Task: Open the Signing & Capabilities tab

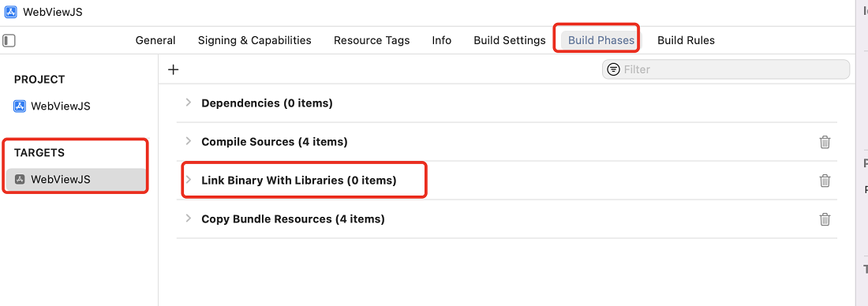Action: coord(255,40)
